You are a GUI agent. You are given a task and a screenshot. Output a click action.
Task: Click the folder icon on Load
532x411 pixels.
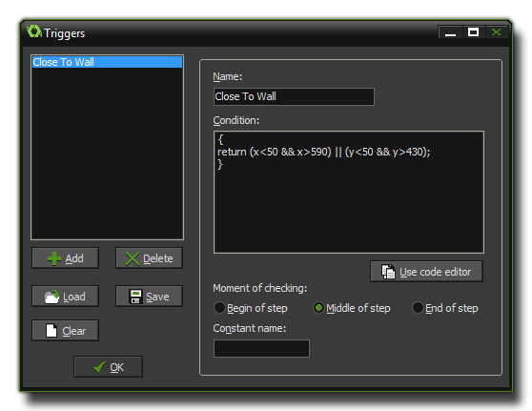click(x=51, y=297)
